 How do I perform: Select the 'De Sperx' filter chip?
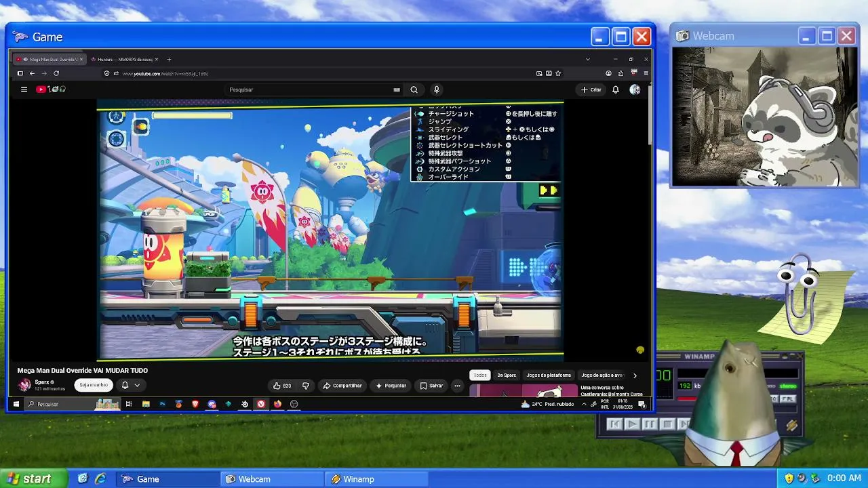(x=507, y=375)
